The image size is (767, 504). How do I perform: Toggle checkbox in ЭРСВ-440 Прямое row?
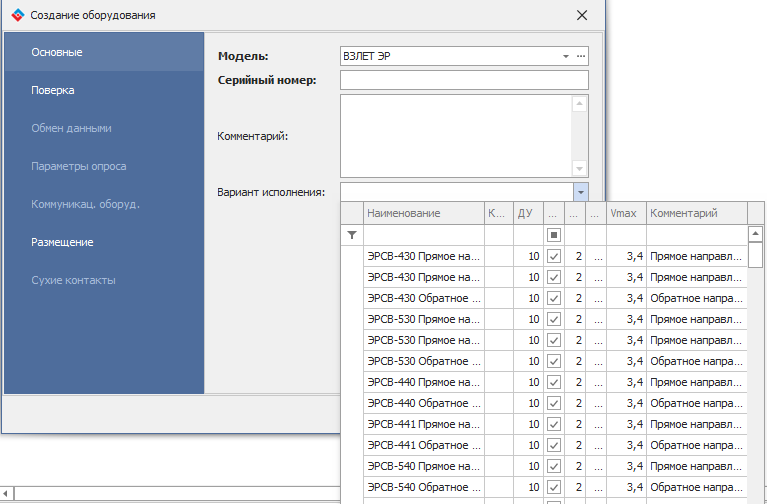[x=554, y=382]
